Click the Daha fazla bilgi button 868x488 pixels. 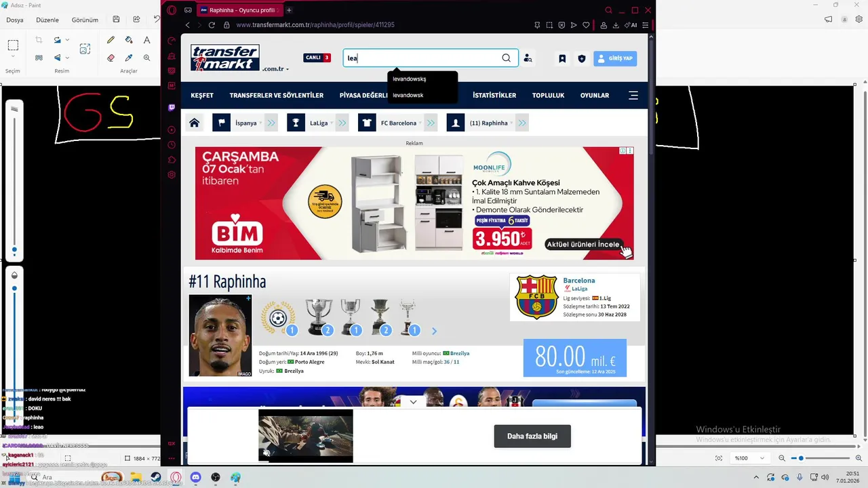click(532, 436)
